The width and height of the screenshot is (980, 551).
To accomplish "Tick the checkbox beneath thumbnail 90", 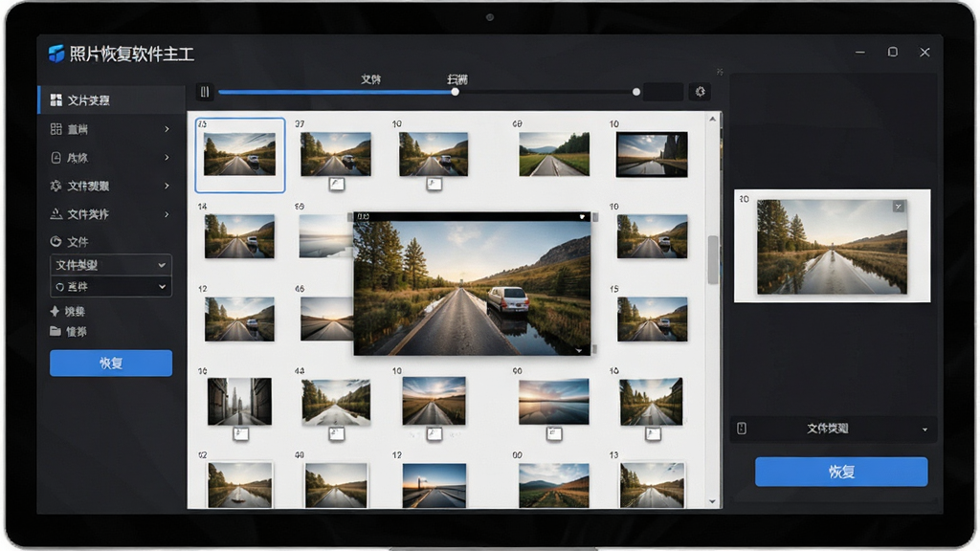I will click(x=554, y=433).
